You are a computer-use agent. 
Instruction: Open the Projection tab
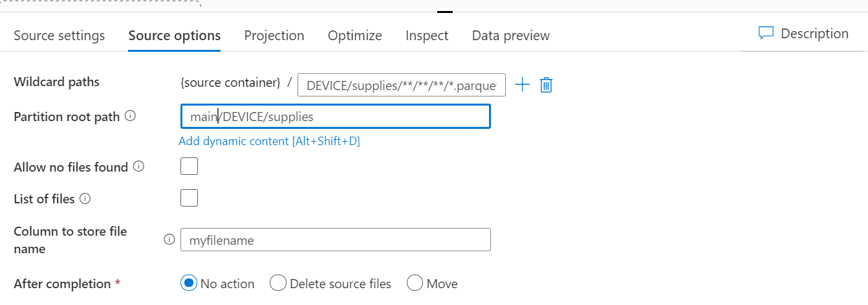click(x=274, y=36)
